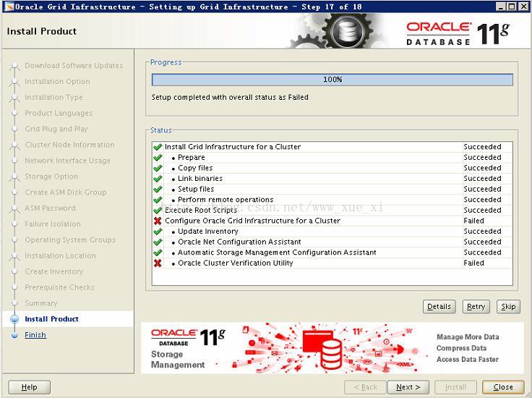Click Succeeded status of Execute Root Scripts
Viewport: 532px width, 398px height.
482,210
